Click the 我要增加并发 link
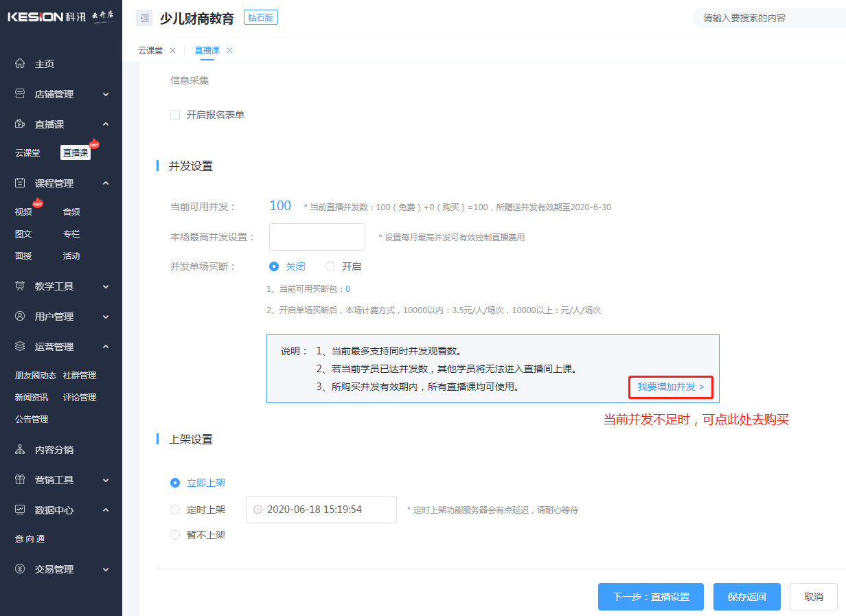 [x=670, y=387]
